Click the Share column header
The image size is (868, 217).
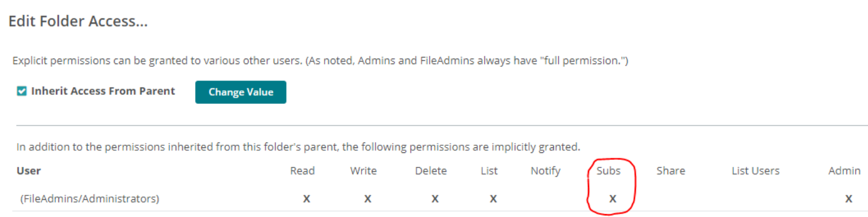point(671,171)
